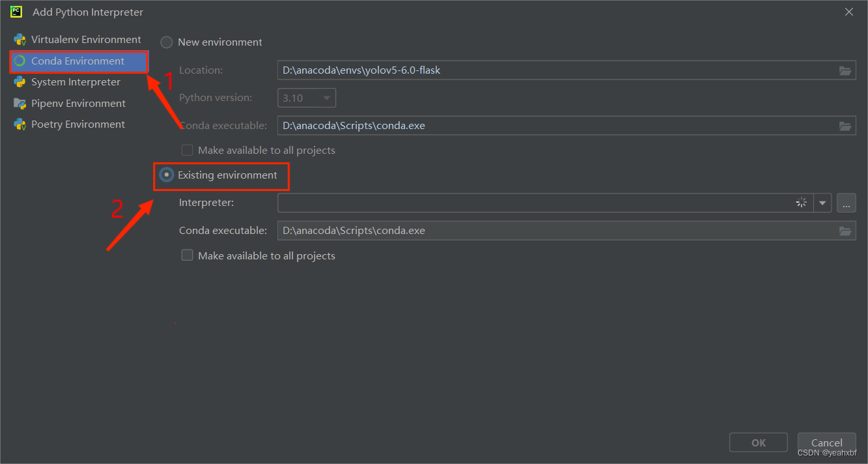
Task: Click the Interpreter: label
Action: coord(206,203)
